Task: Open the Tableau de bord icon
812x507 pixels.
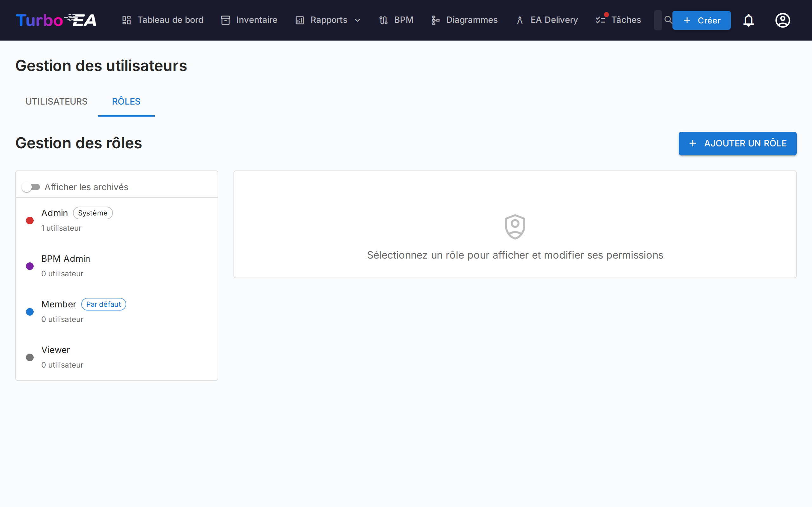Action: (x=127, y=20)
